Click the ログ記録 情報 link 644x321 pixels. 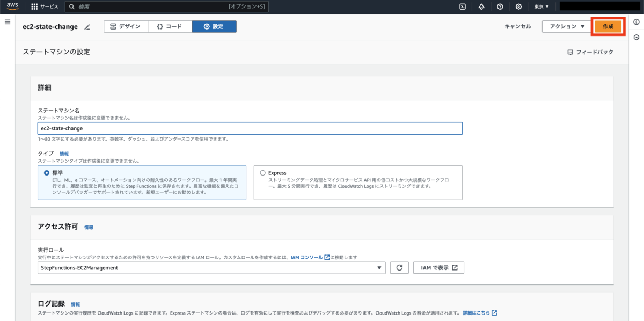tap(75, 304)
